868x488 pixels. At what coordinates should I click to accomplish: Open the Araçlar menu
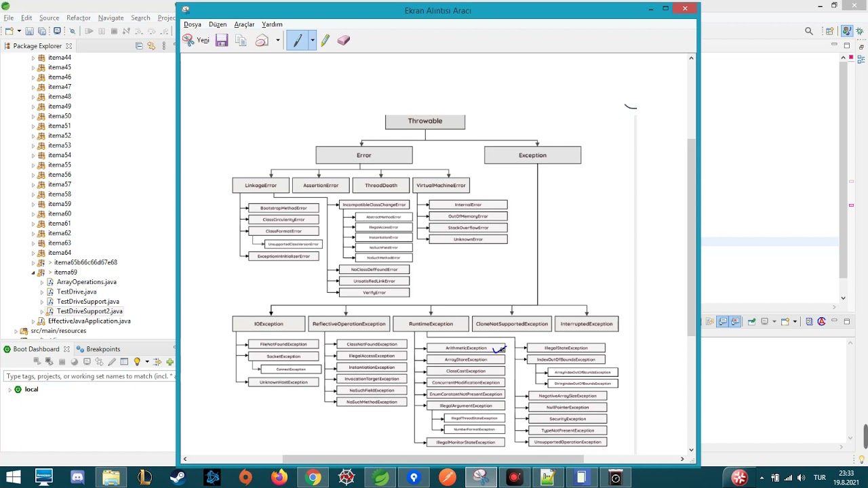pos(244,24)
